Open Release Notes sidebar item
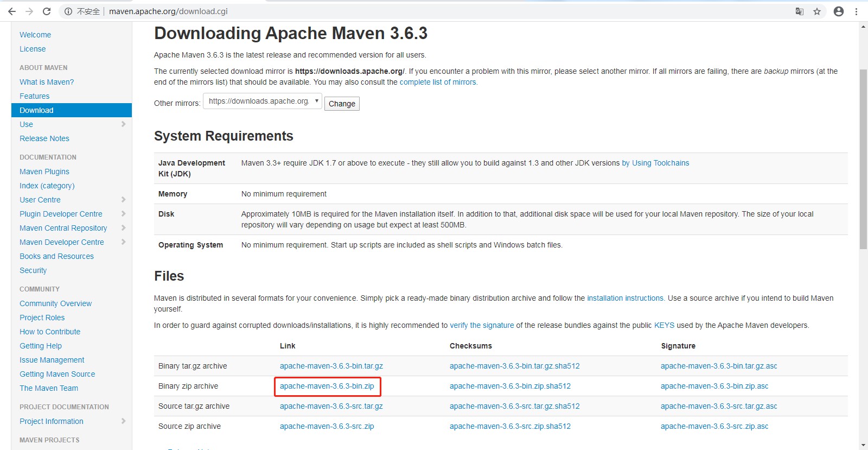The height and width of the screenshot is (450, 868). pos(44,138)
